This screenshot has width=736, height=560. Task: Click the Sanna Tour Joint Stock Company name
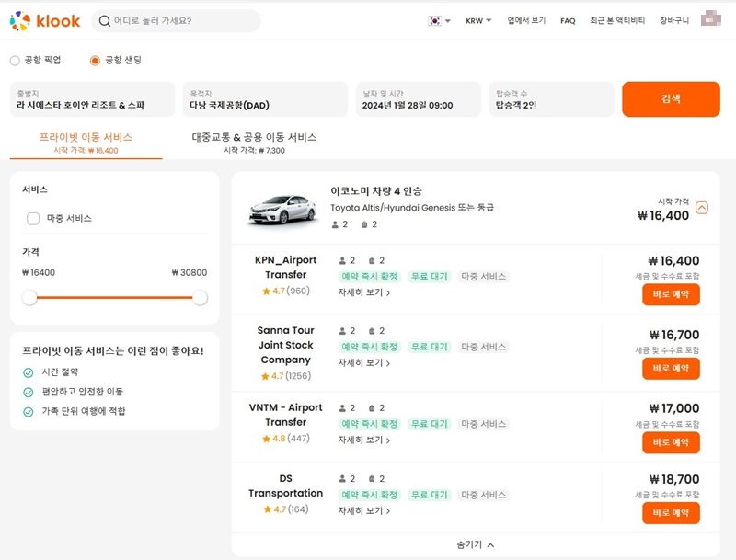(285, 345)
